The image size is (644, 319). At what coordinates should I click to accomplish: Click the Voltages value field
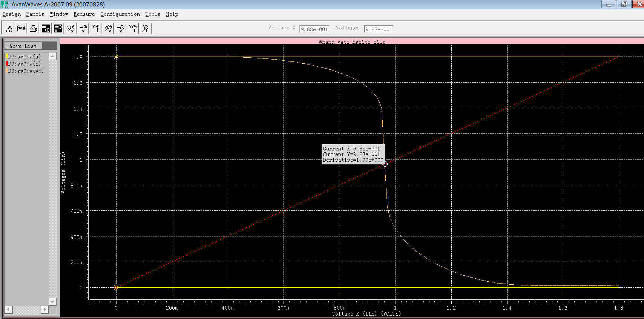coord(379,29)
